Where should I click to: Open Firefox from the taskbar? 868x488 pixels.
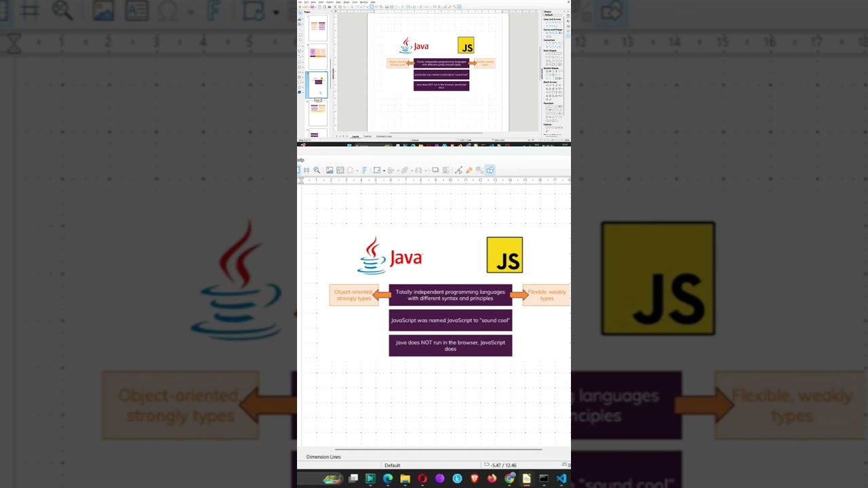[x=492, y=479]
